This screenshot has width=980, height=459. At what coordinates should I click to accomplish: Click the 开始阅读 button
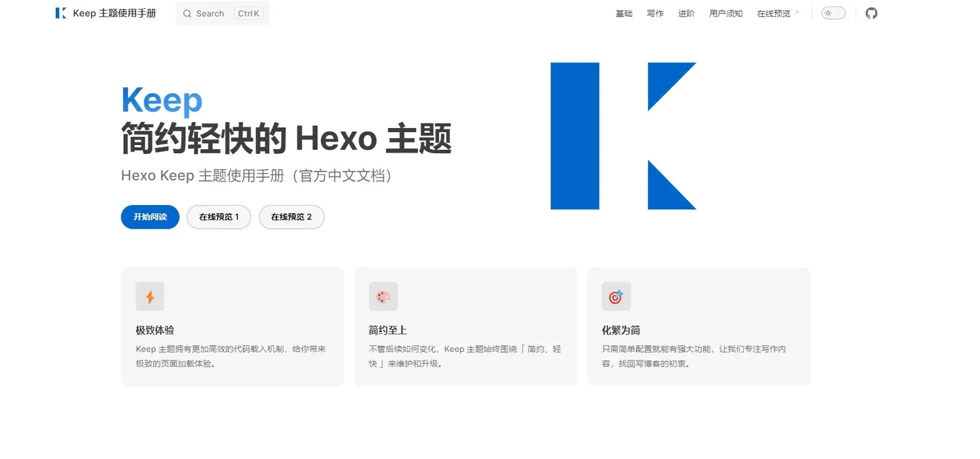(x=150, y=217)
